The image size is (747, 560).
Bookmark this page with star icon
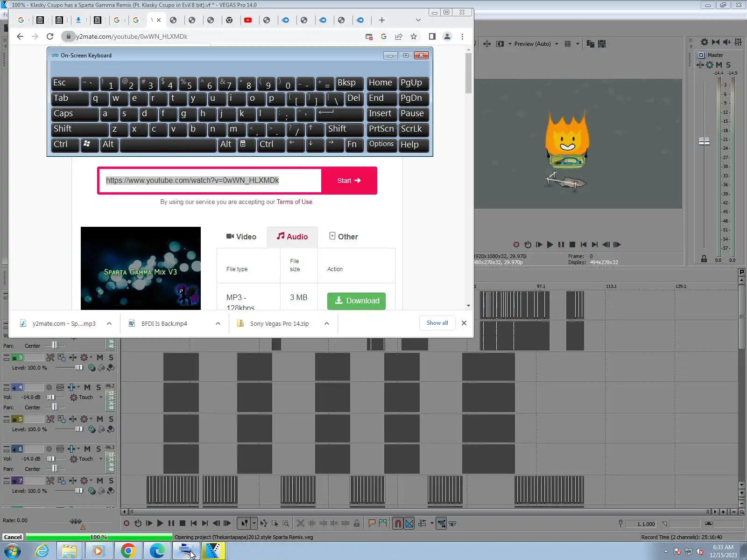tap(414, 36)
